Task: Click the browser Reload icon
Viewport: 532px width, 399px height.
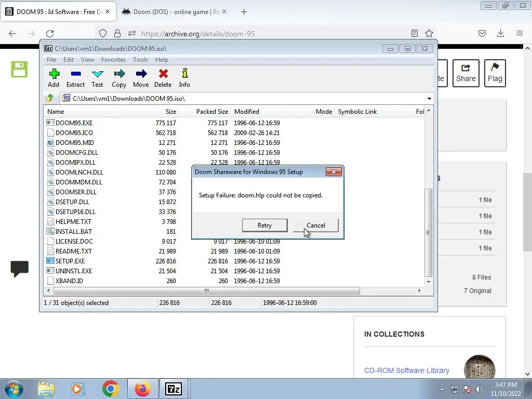Action: click(x=50, y=34)
